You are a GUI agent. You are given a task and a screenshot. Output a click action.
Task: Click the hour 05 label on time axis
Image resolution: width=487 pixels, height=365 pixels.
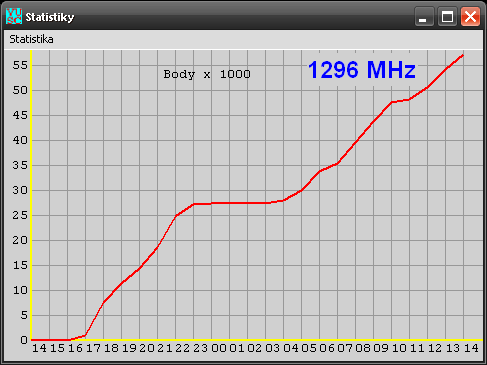tap(309, 348)
